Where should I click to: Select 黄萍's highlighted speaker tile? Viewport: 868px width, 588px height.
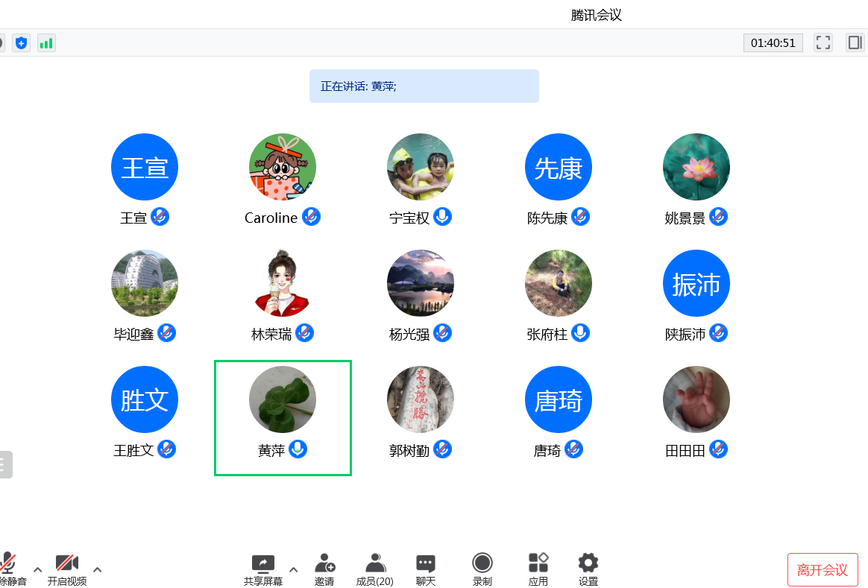[283, 417]
